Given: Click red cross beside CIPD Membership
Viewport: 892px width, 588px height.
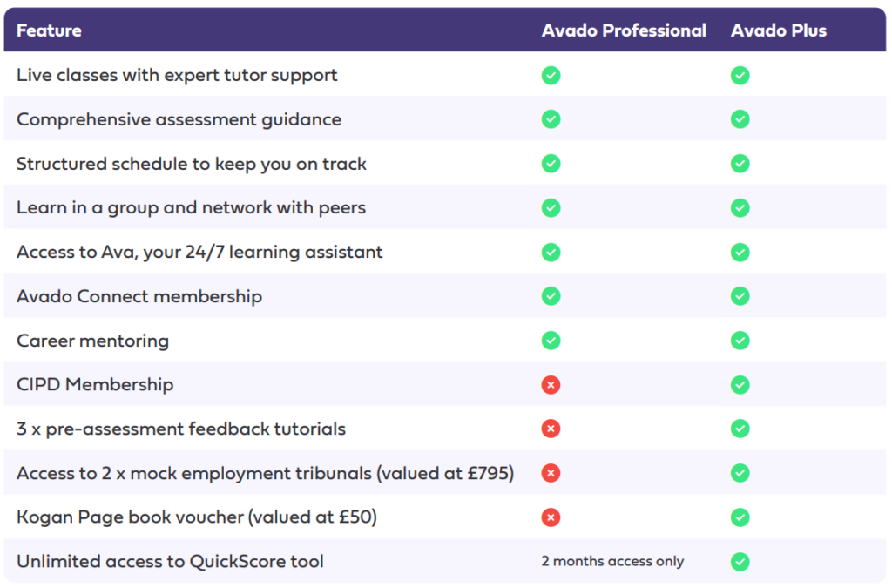Looking at the screenshot, I should (551, 385).
